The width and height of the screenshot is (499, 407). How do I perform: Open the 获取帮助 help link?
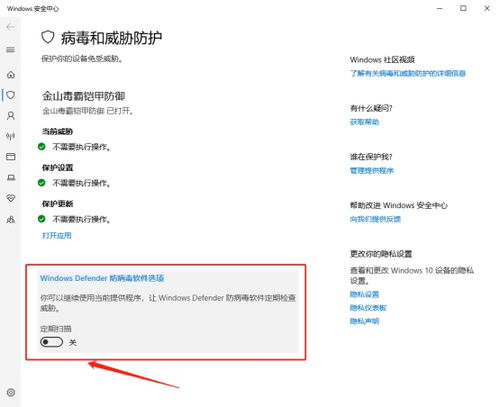(x=364, y=122)
